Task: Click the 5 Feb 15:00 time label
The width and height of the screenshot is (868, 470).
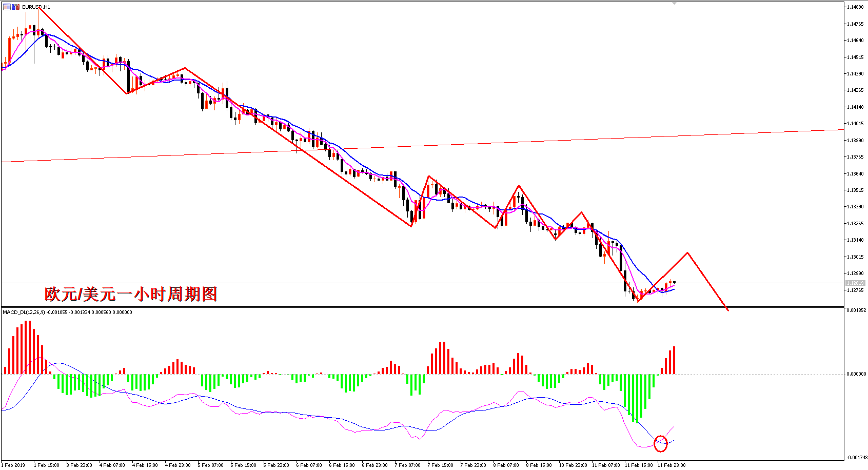Action: (243, 465)
